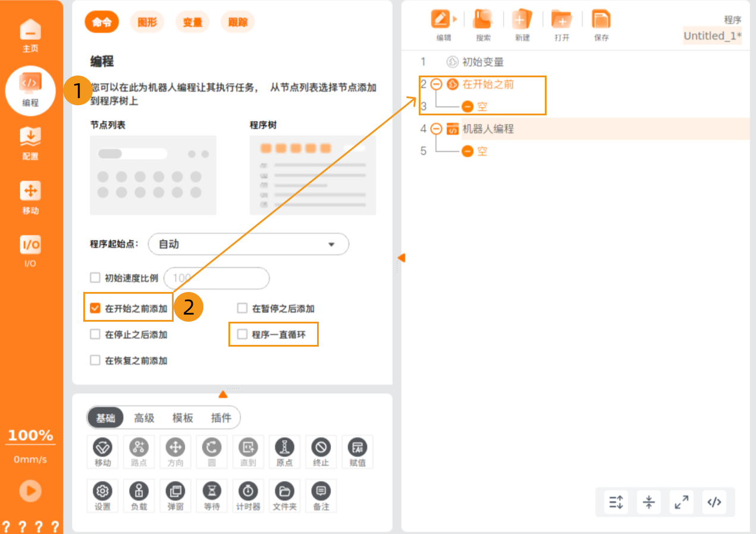Add a 负载 payload node
Viewport: 756px width, 534px height.
coord(139,496)
